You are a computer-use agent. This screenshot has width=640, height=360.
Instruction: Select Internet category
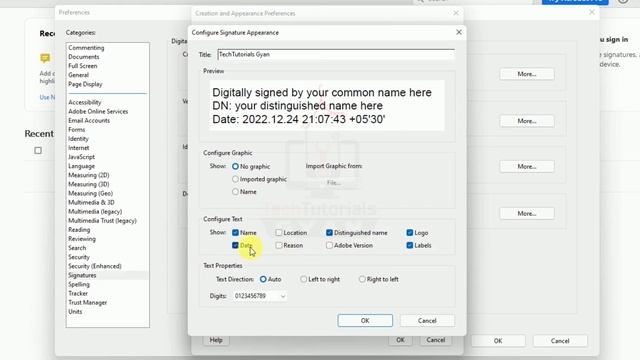[79, 148]
